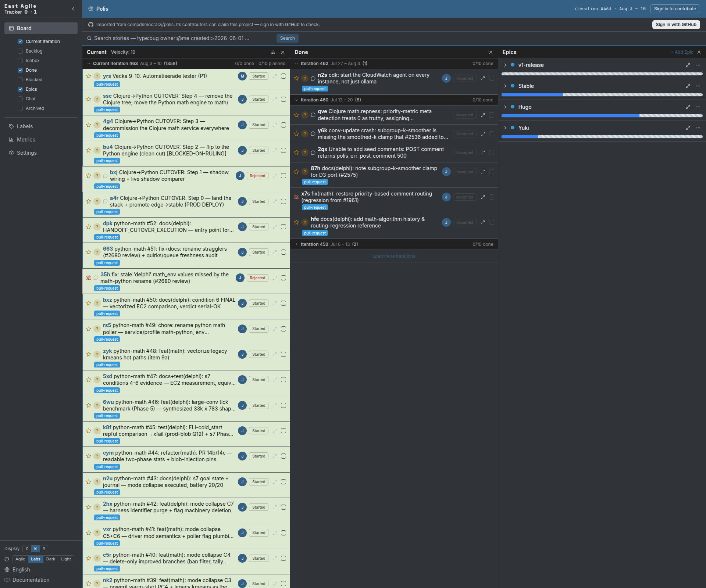Open more options for Yuki epic
The width and height of the screenshot is (706, 588).
click(x=698, y=128)
